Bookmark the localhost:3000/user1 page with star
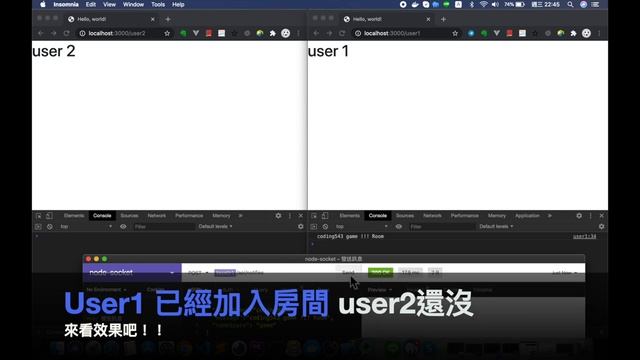Viewport: 640px width, 360px height. coord(455,33)
